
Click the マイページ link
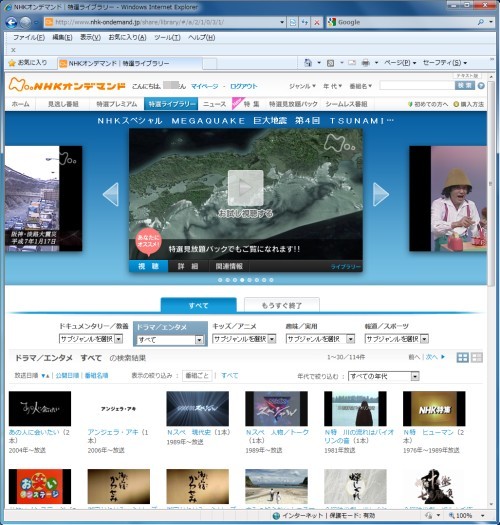coord(204,86)
